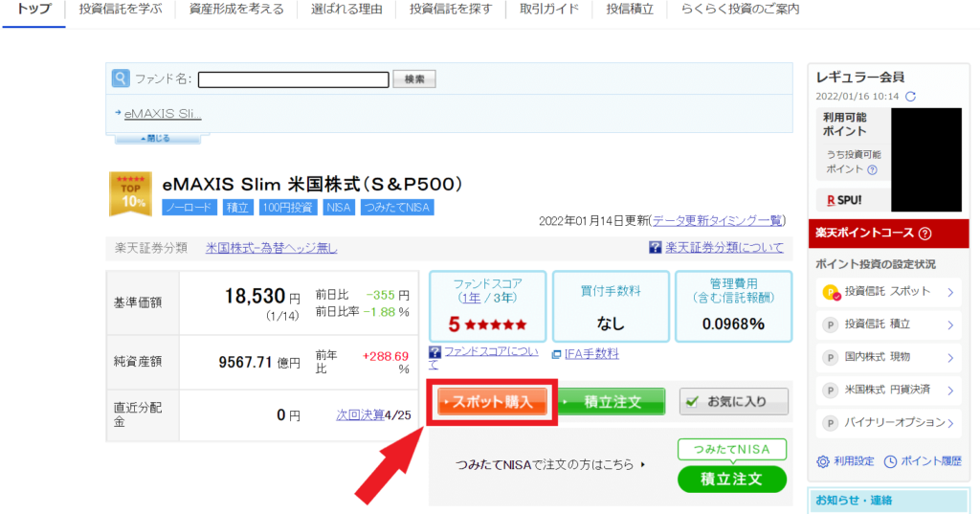The image size is (980, 514).
Task: Open the データ更新タイミング一覧 link
Action: (718, 221)
